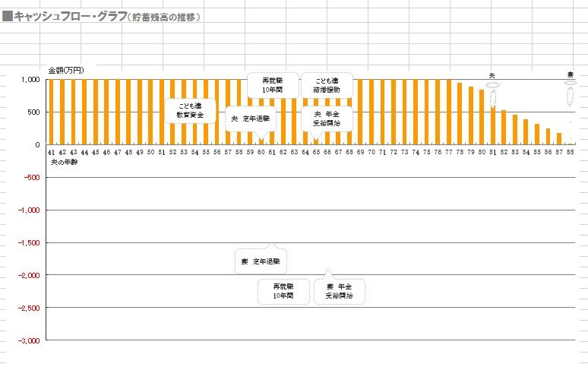Select the orange bar for age 86
The width and height of the screenshot is (588, 367).
coord(548,137)
